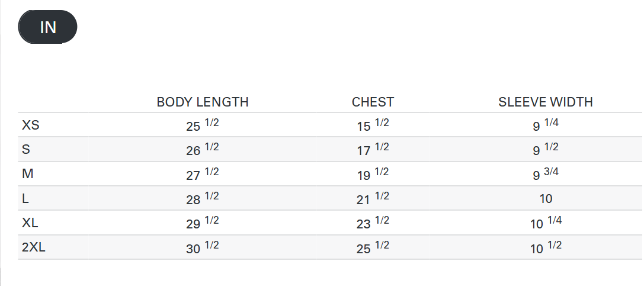
Task: Click 2XL body length value 30 1/2
Action: tap(202, 248)
